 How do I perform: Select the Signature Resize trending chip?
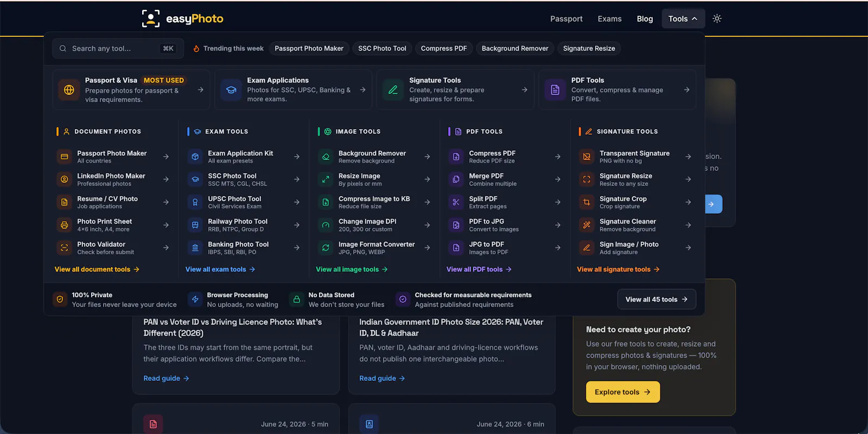(x=589, y=48)
